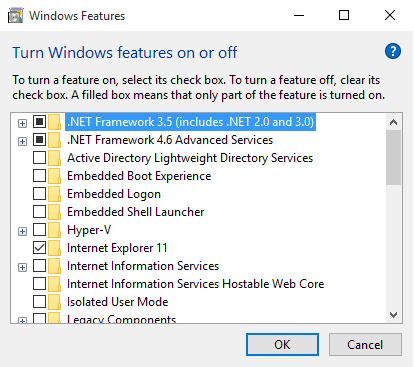Click the scrollbar down arrow in features list
This screenshot has height=367, width=414.
(393, 315)
